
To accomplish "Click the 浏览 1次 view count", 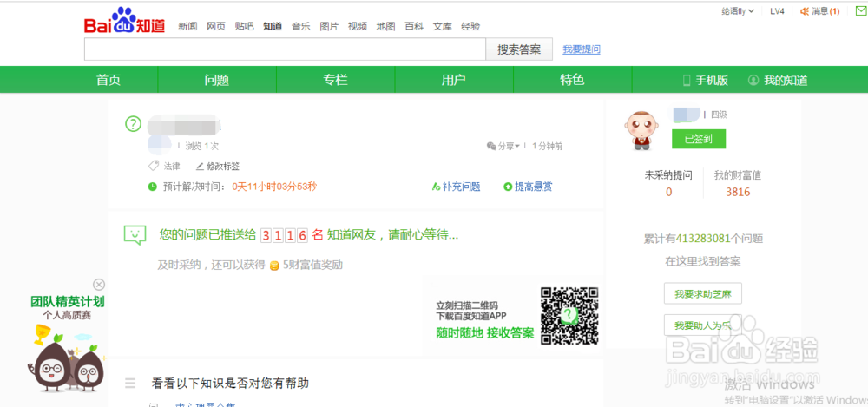I will [202, 146].
